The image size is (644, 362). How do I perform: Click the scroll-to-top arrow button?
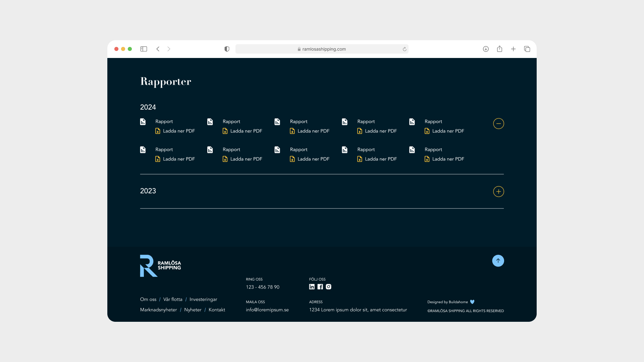pos(498,261)
